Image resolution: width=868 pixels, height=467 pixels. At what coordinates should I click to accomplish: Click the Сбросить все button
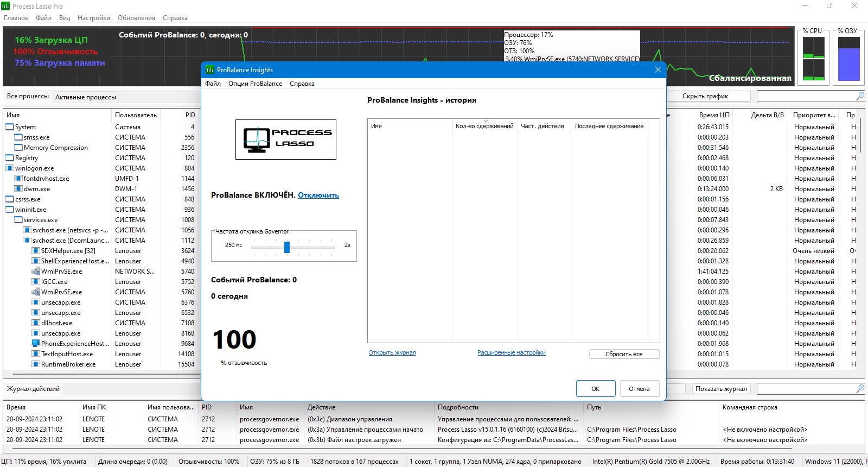(624, 354)
